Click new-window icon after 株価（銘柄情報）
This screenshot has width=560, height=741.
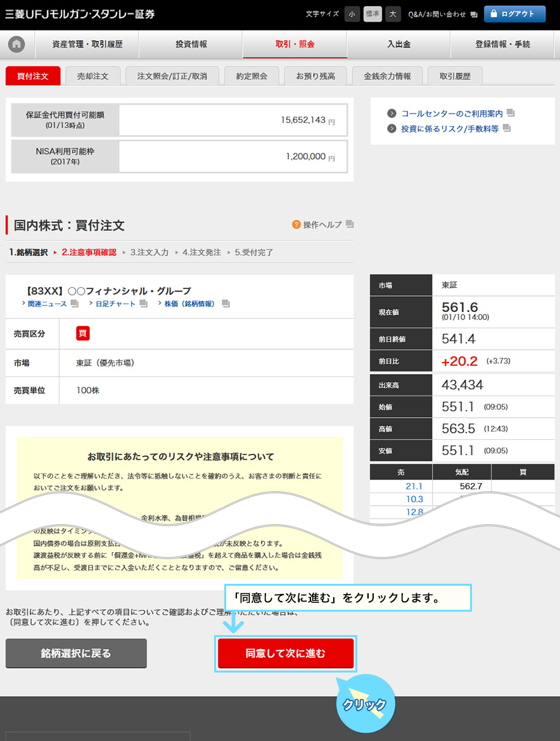[x=226, y=304]
